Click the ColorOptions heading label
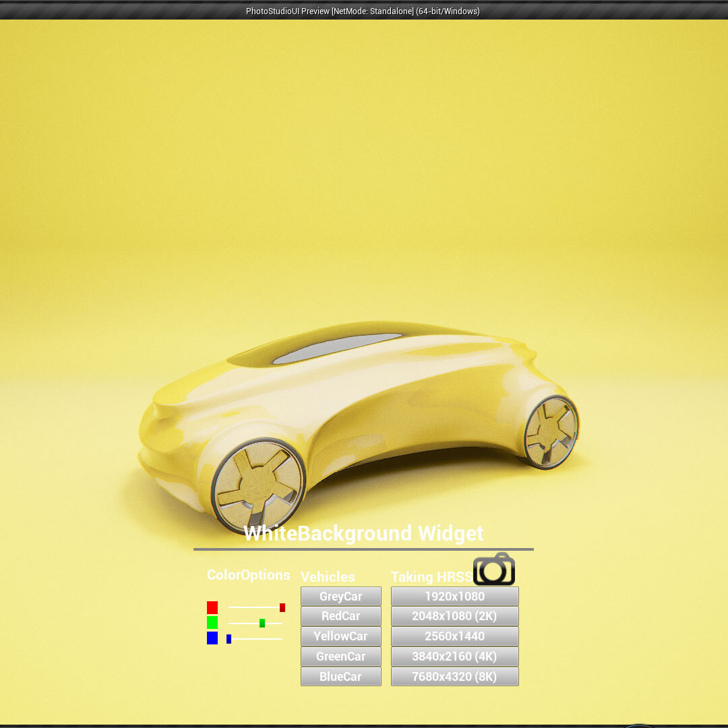728x728 pixels. click(x=248, y=575)
